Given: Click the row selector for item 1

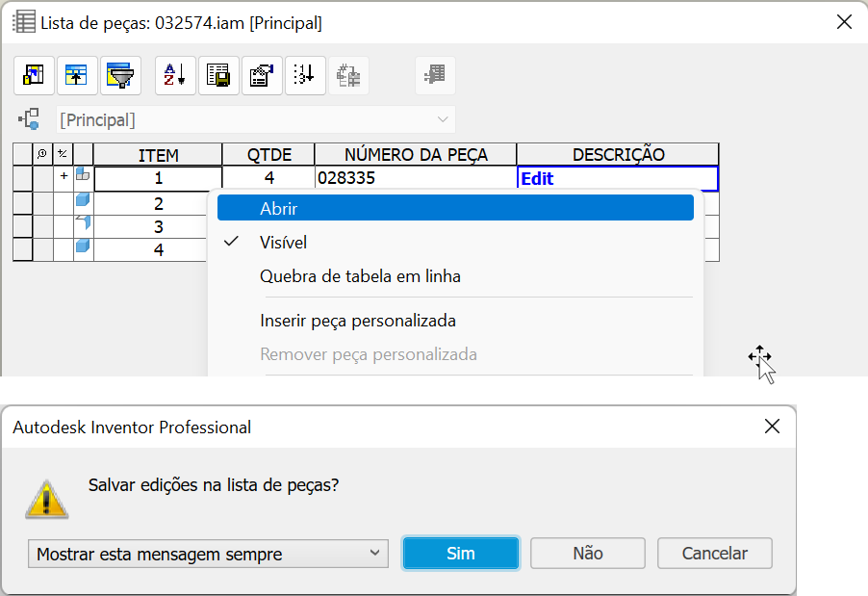Looking at the screenshot, I should pos(23,178).
